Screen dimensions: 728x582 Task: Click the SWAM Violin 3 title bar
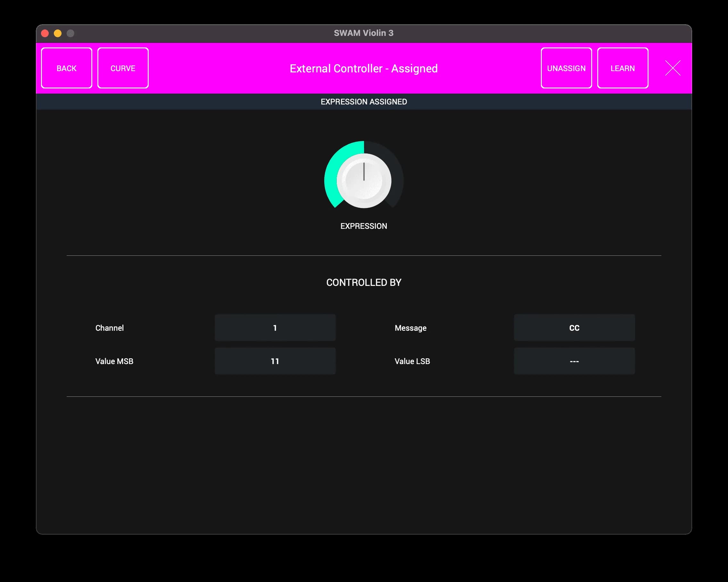click(363, 33)
